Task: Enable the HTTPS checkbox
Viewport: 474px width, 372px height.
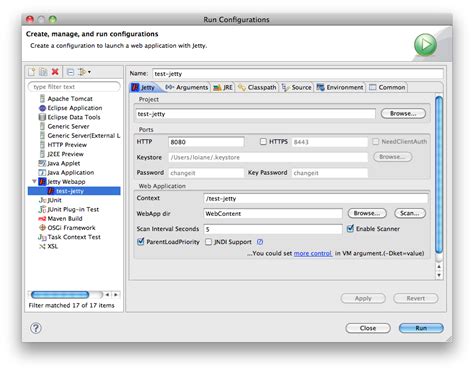Action: (x=263, y=142)
